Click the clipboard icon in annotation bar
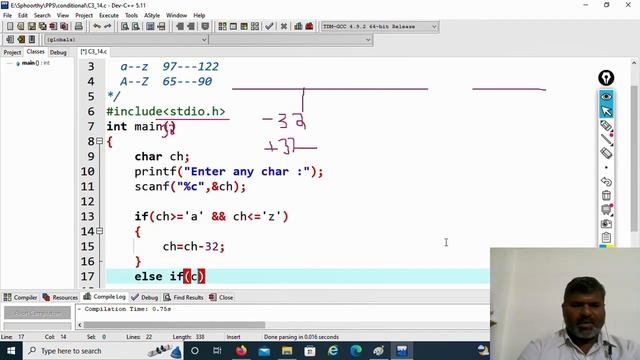Viewport: 640px width, 360px height. [606, 237]
